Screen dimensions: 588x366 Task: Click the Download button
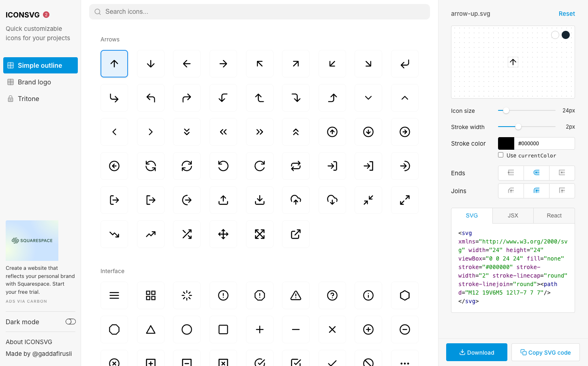point(477,352)
